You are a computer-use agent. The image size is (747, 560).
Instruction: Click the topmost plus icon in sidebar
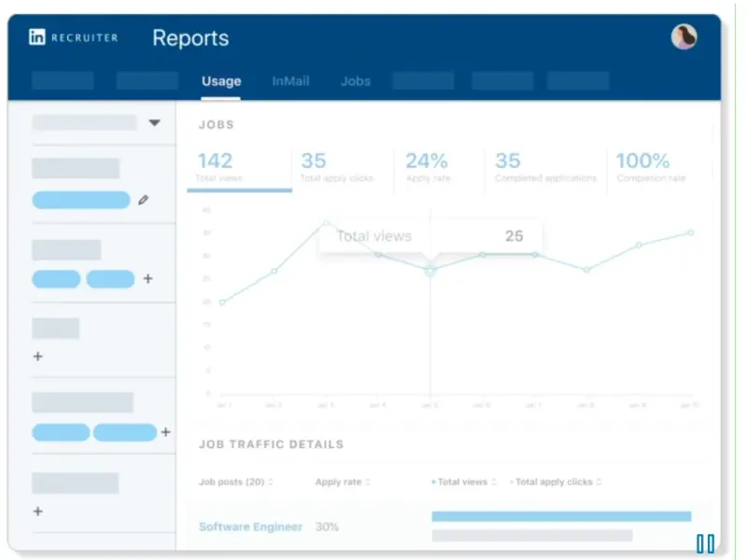[148, 279]
